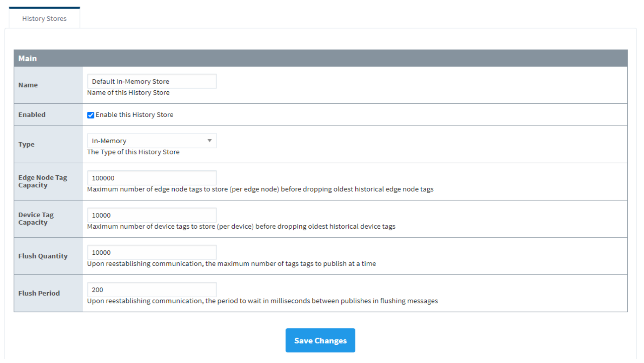Click into the Flush Quantity field
Screen dimensions: 644x363
pyautogui.click(x=152, y=253)
